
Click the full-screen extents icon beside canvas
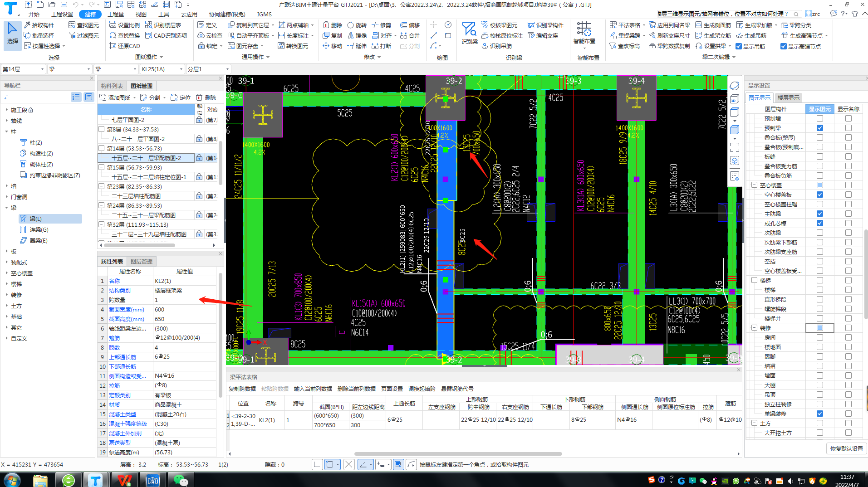(x=735, y=147)
